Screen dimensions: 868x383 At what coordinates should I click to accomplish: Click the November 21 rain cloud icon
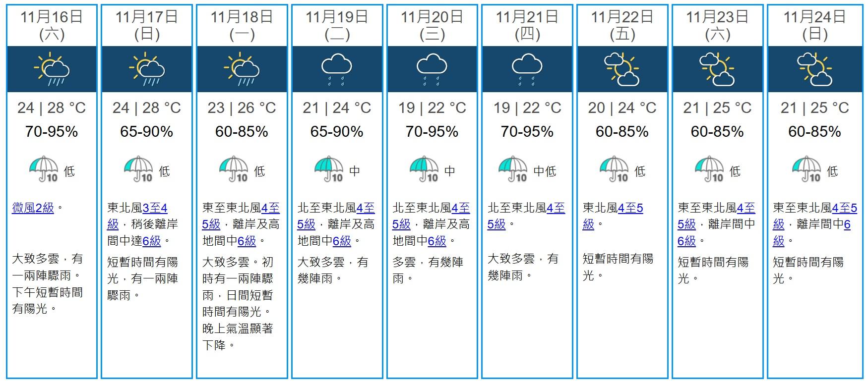(x=527, y=70)
